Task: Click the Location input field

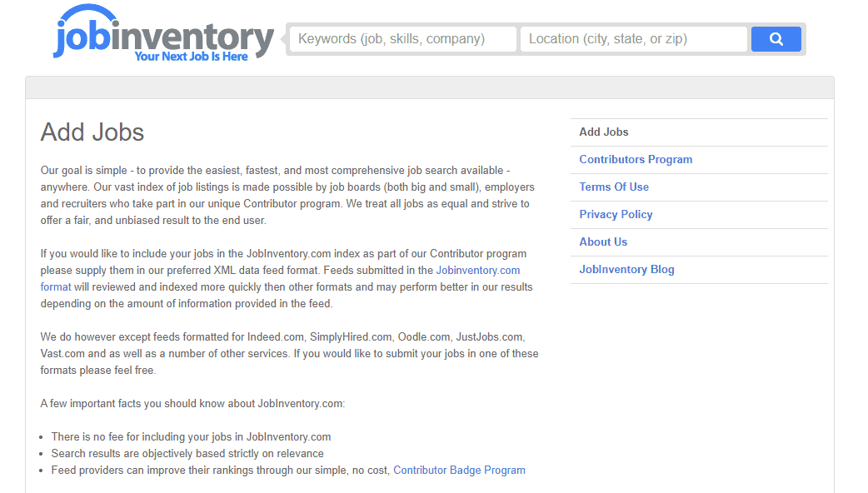Action: point(633,38)
